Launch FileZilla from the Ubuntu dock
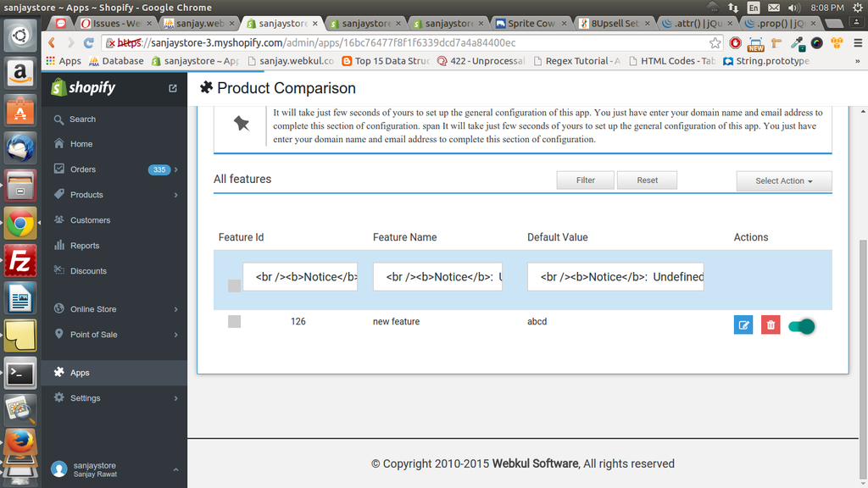This screenshot has width=868, height=488. click(20, 262)
